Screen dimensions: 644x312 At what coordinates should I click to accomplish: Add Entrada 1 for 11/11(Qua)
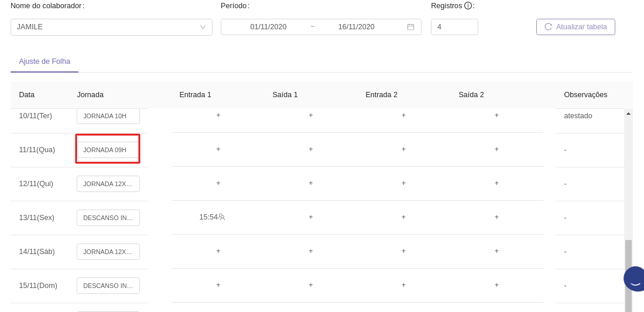tap(218, 149)
